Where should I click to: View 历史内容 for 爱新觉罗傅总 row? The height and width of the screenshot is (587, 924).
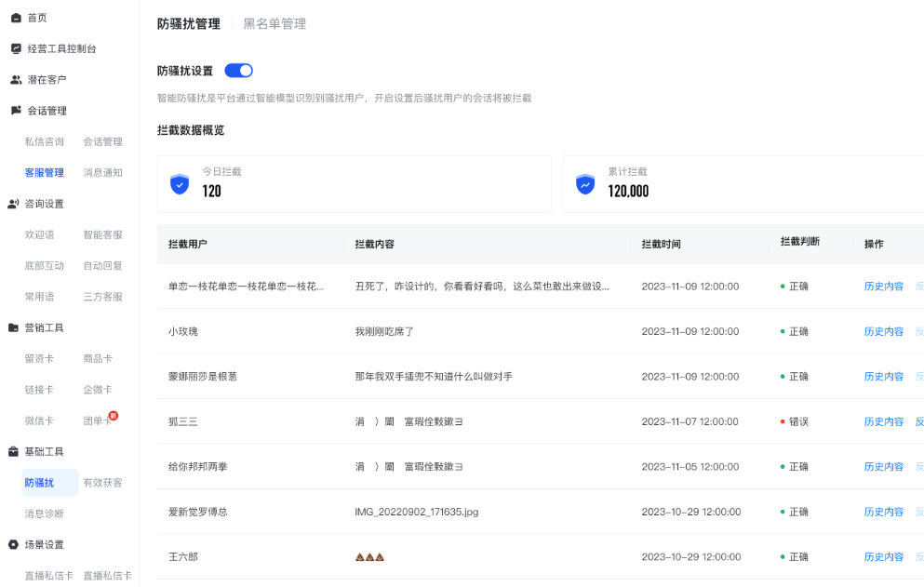(883, 512)
